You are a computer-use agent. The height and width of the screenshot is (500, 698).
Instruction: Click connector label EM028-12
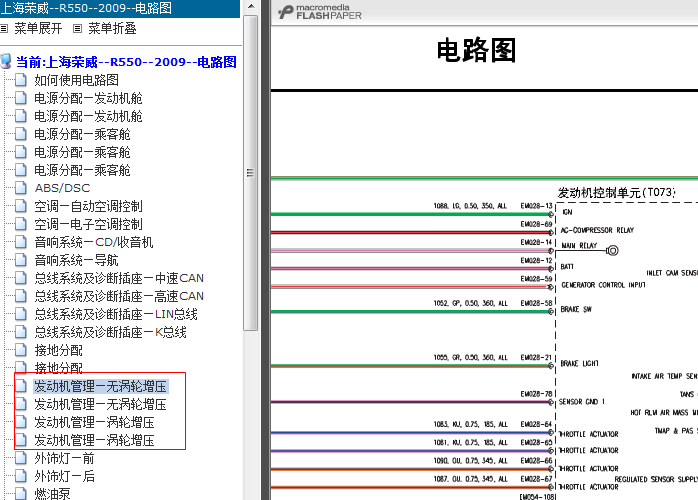coord(536,260)
